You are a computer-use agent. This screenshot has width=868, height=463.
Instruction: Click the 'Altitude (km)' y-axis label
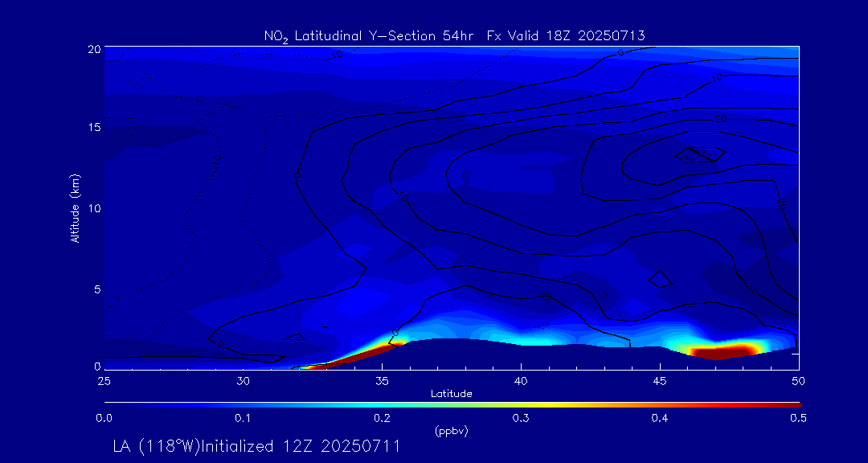coord(76,207)
